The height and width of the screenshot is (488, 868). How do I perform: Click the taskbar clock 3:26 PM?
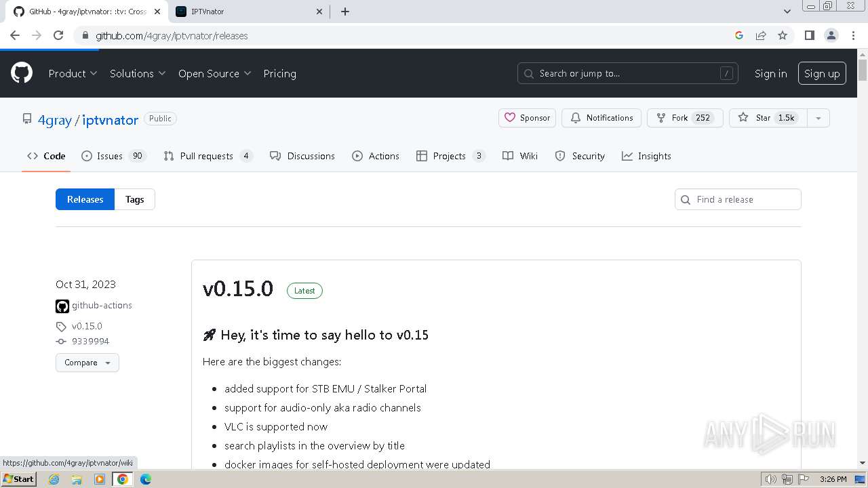[x=833, y=479]
